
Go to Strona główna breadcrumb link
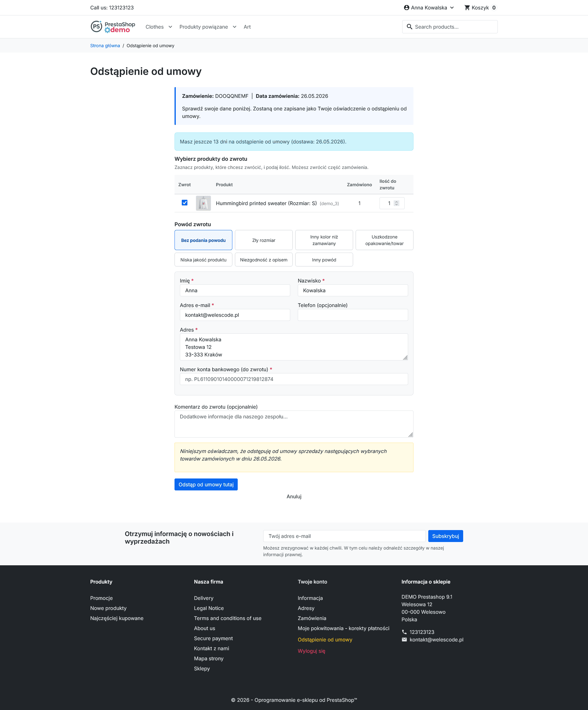105,46
